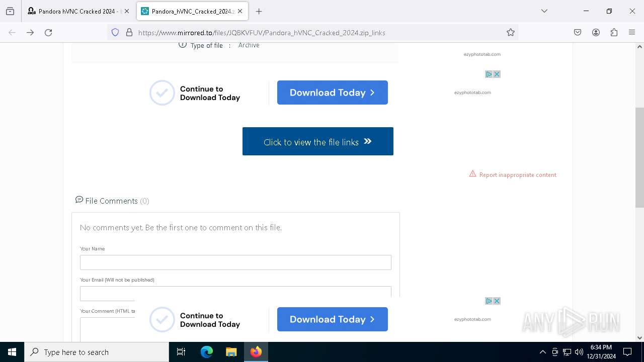This screenshot has height=362, width=644.
Task: Click File Comments heading
Action: click(112, 201)
